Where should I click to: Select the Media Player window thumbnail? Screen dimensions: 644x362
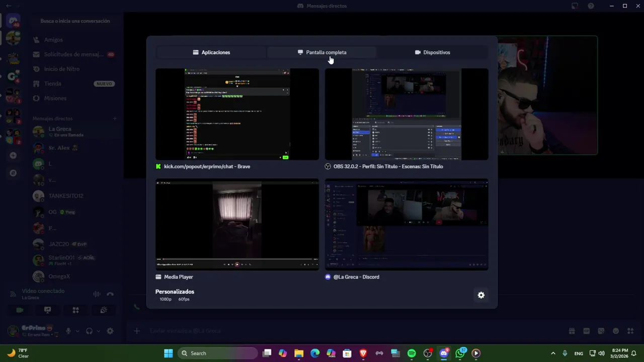click(237, 224)
